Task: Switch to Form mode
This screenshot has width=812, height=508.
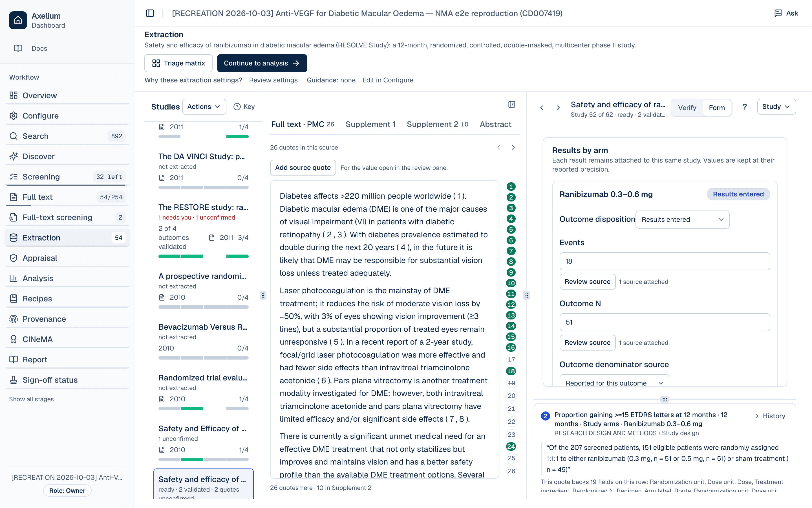Action: [x=717, y=108]
